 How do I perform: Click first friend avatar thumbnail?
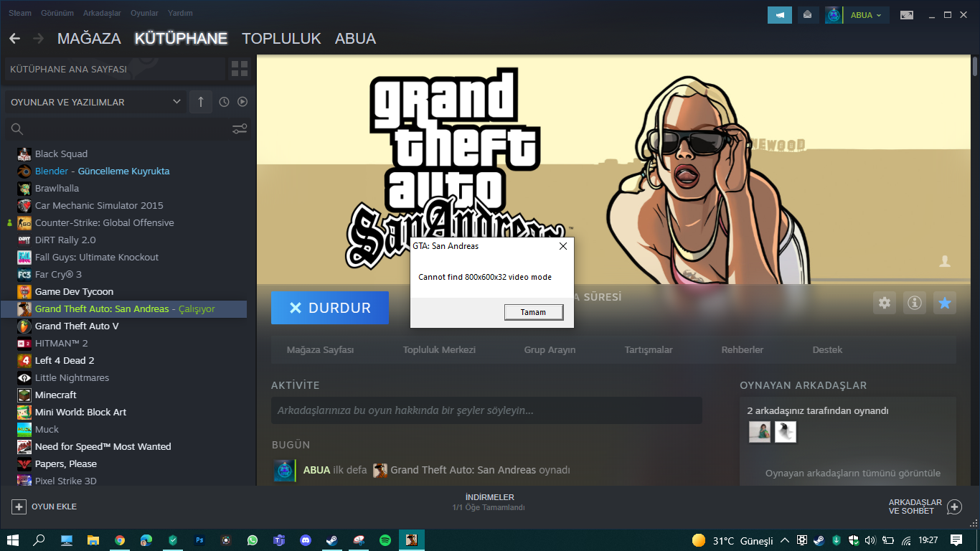[760, 431]
